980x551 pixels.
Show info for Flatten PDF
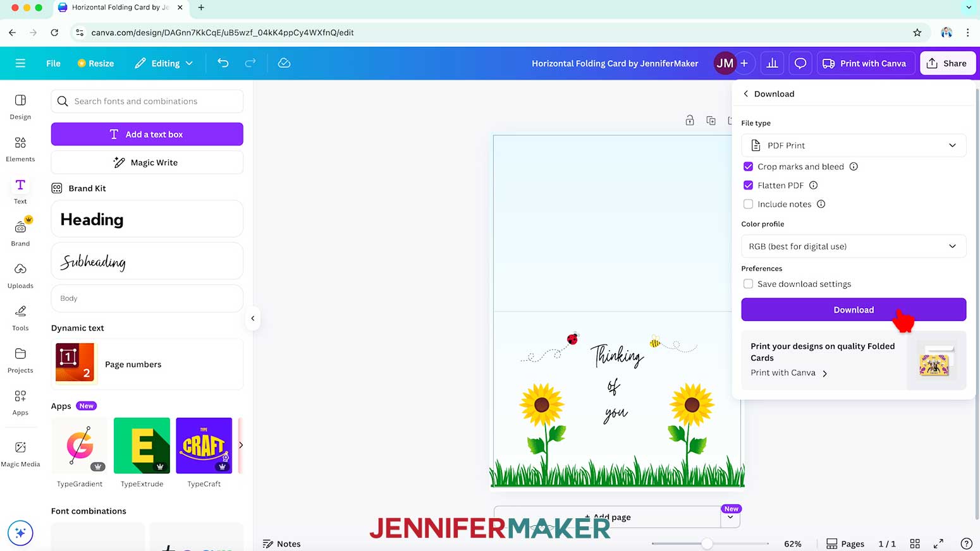[814, 185]
